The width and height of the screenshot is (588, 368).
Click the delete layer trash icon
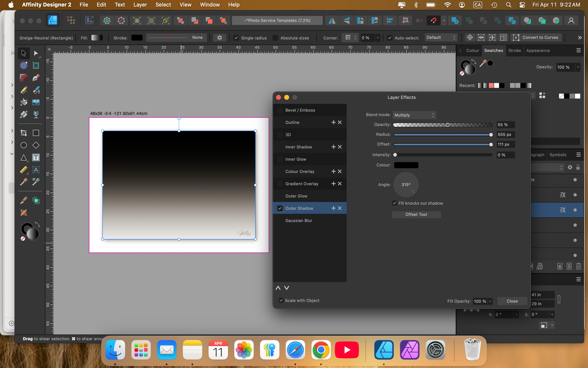point(579,266)
